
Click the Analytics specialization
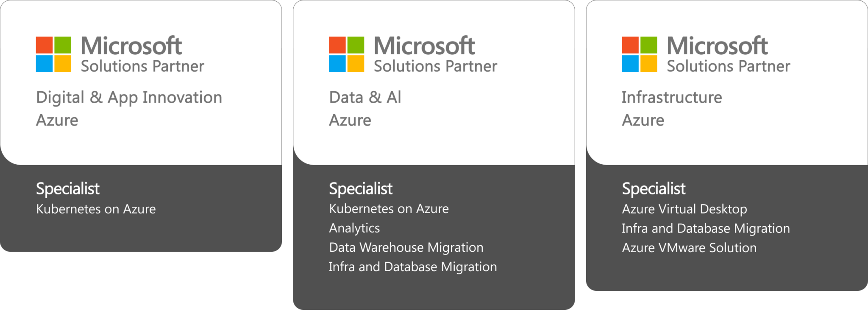tap(354, 228)
